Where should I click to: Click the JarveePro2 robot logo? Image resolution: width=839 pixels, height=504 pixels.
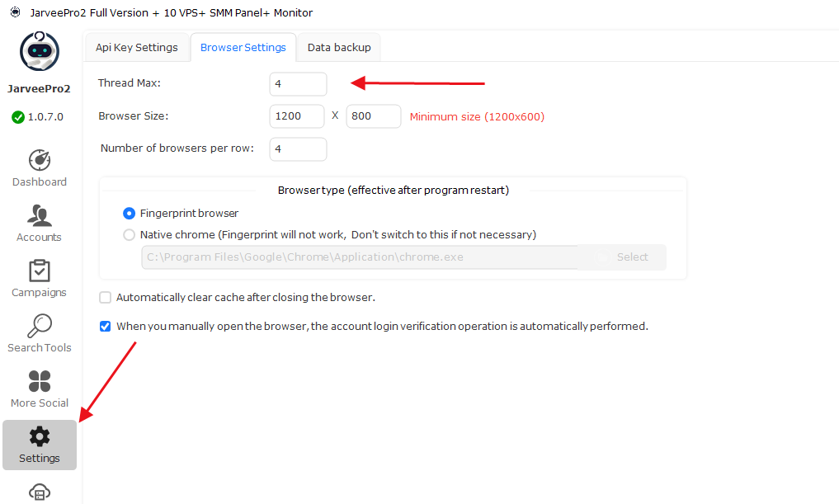pos(40,51)
